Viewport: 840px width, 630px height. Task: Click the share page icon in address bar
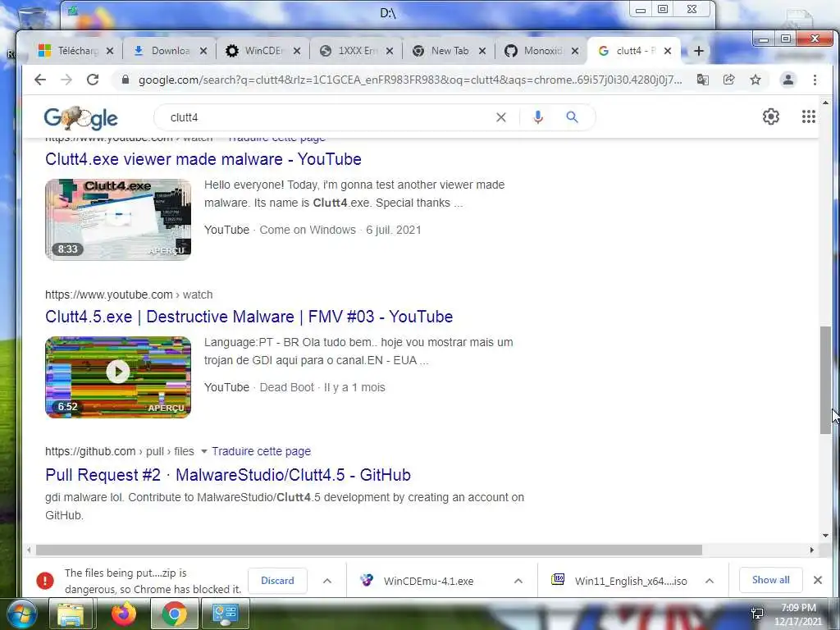tap(728, 80)
